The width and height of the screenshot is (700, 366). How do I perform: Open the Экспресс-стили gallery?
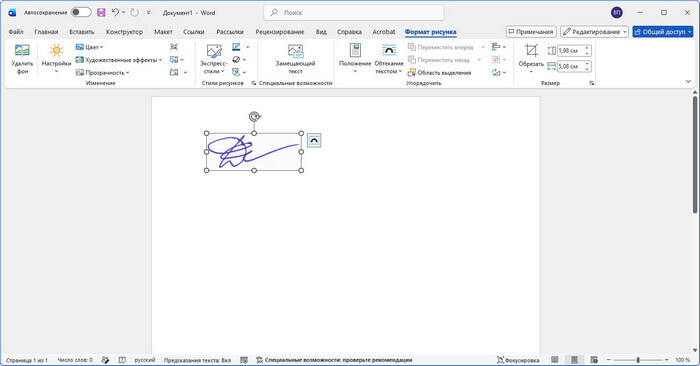[213, 59]
